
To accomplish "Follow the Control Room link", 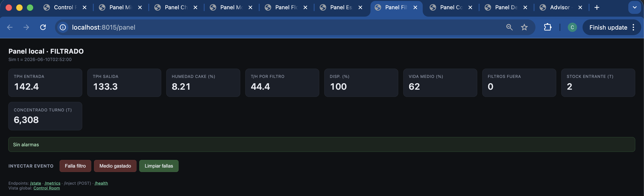I will pyautogui.click(x=47, y=188).
